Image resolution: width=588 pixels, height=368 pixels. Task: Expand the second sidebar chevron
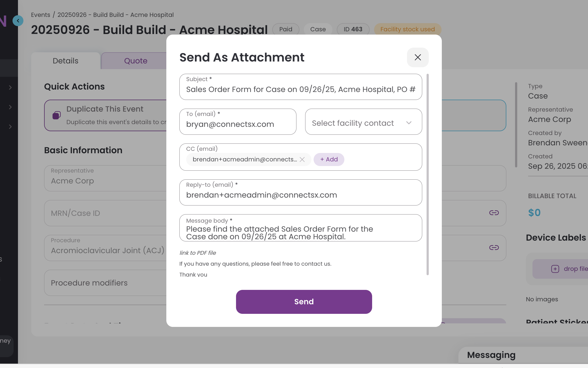pyautogui.click(x=10, y=107)
